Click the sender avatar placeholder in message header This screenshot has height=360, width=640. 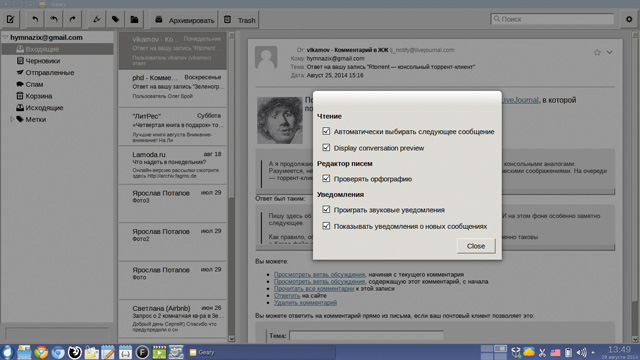click(266, 57)
